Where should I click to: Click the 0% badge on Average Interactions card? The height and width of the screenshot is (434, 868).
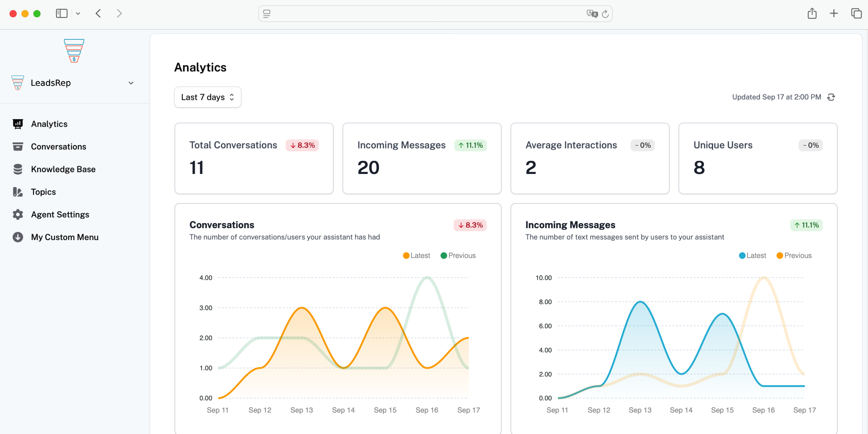click(x=643, y=145)
